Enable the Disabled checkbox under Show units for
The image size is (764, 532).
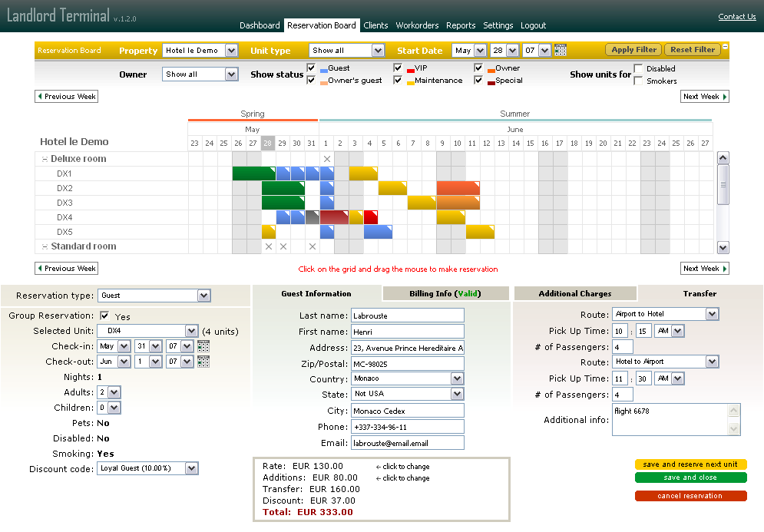point(639,69)
